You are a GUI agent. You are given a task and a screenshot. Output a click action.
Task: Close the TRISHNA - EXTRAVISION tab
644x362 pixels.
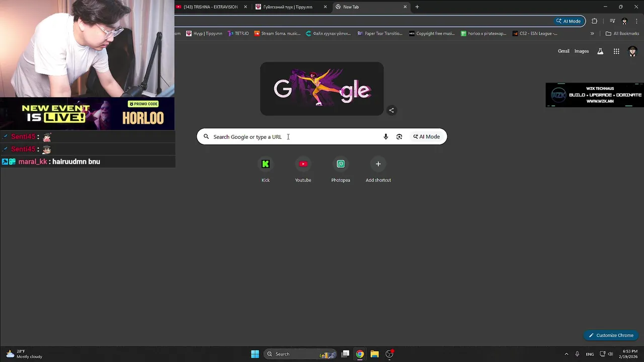(246, 7)
